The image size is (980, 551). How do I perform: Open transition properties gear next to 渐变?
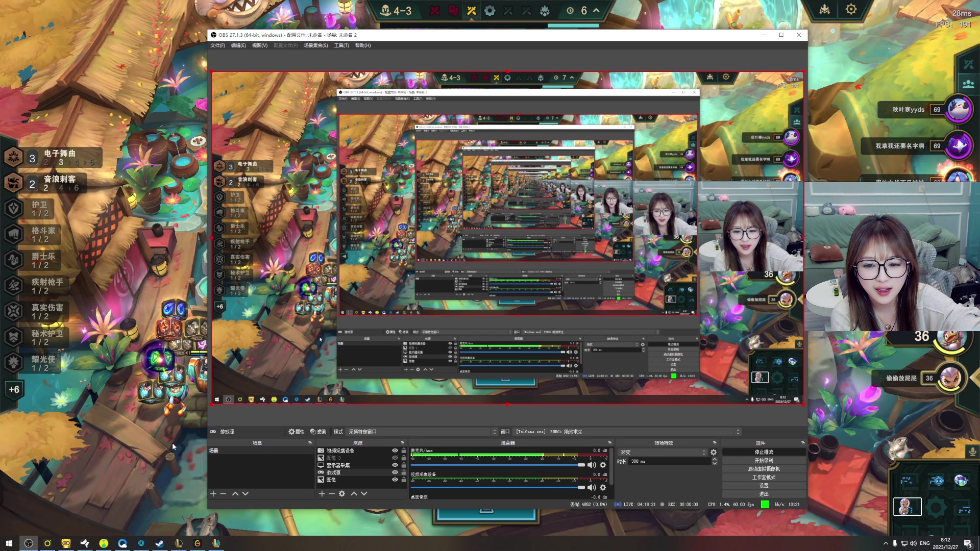714,453
